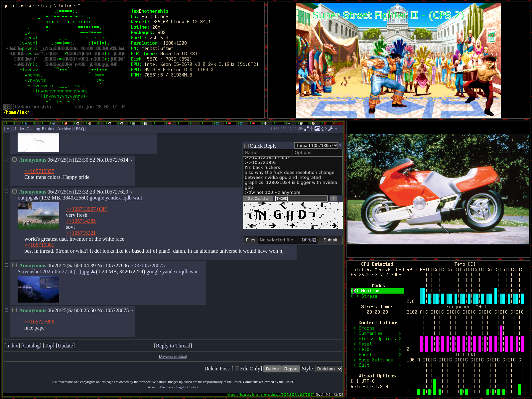Click the Name field in Quick Reply
532x399 pixels.
[x=268, y=153]
